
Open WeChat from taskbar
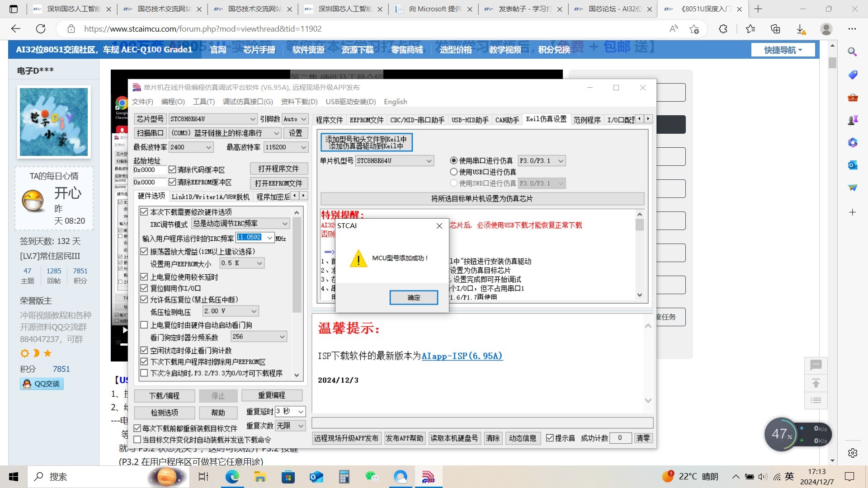point(372,477)
